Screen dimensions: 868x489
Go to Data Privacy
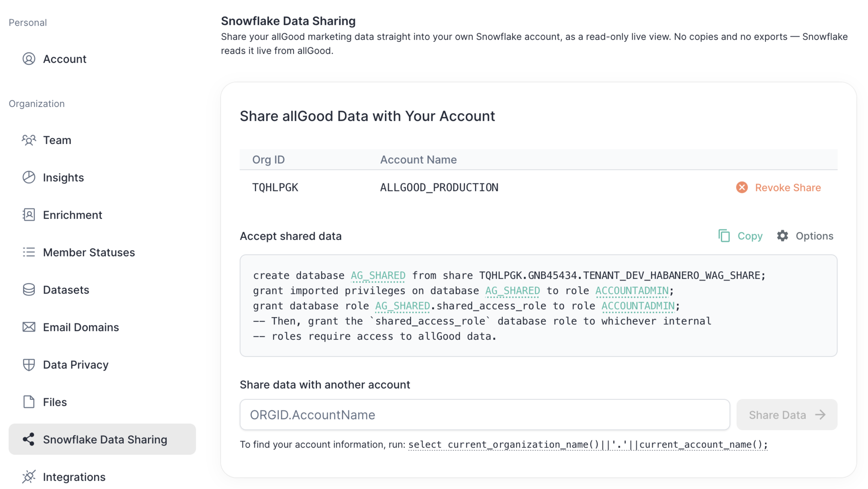[x=102, y=365]
